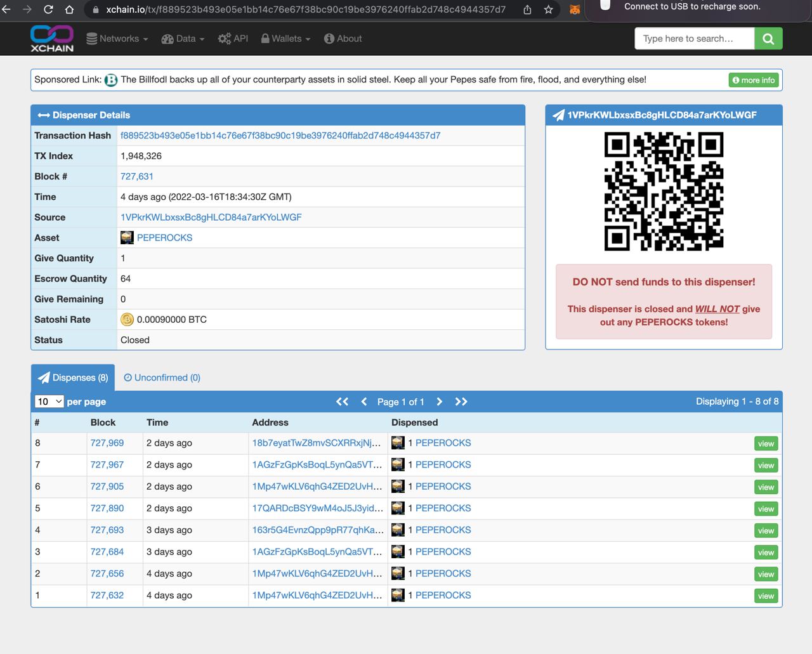
Task: Click PEPEROCKS thumbnail in dispense row 1
Action: 398,595
